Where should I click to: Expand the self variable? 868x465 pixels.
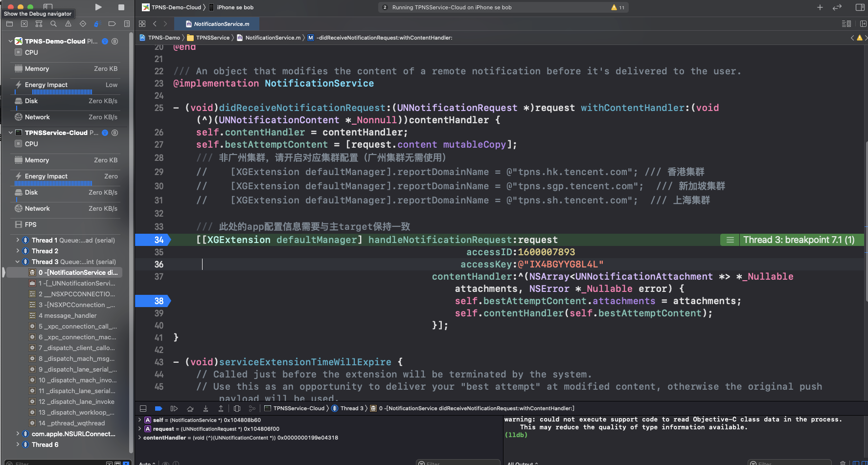(140, 420)
